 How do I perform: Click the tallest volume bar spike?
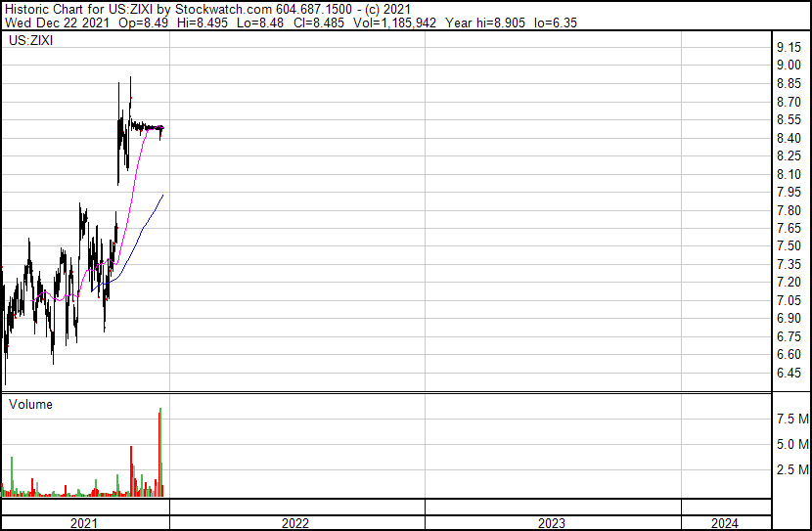tap(159, 450)
